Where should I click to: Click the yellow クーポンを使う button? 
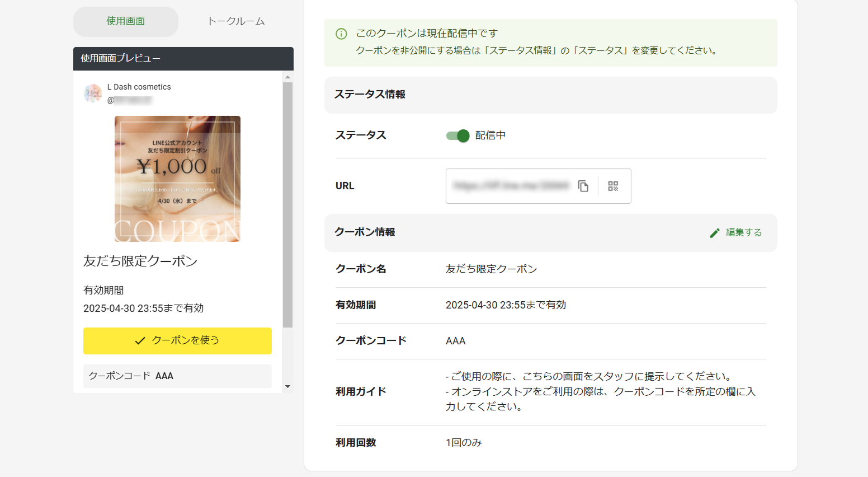tap(177, 340)
